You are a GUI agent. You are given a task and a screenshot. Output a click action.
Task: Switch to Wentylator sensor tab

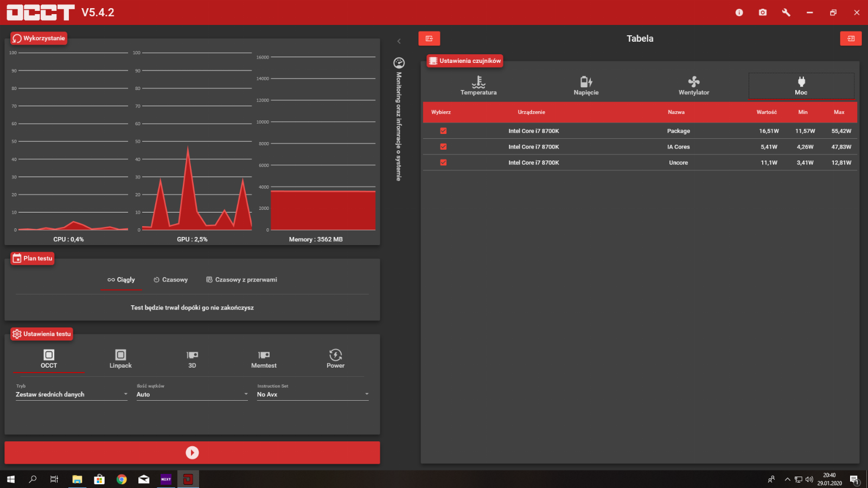(x=694, y=86)
